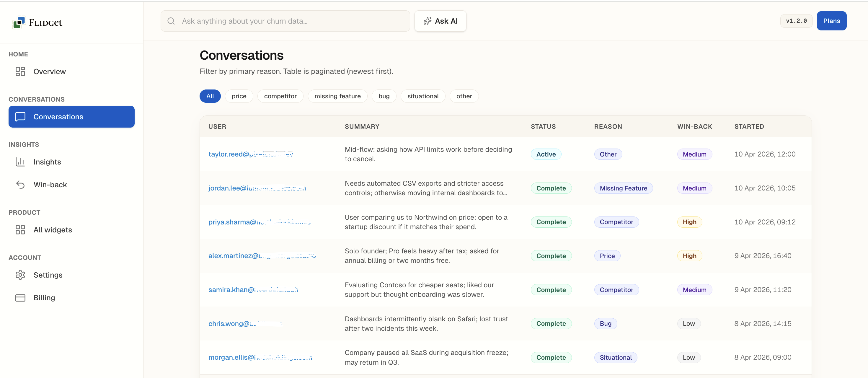868x378 pixels.
Task: Open chris.wong user email link
Action: 245,323
